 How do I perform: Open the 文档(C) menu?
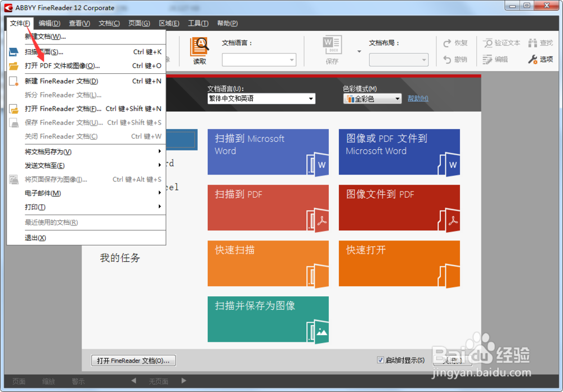[x=109, y=23]
